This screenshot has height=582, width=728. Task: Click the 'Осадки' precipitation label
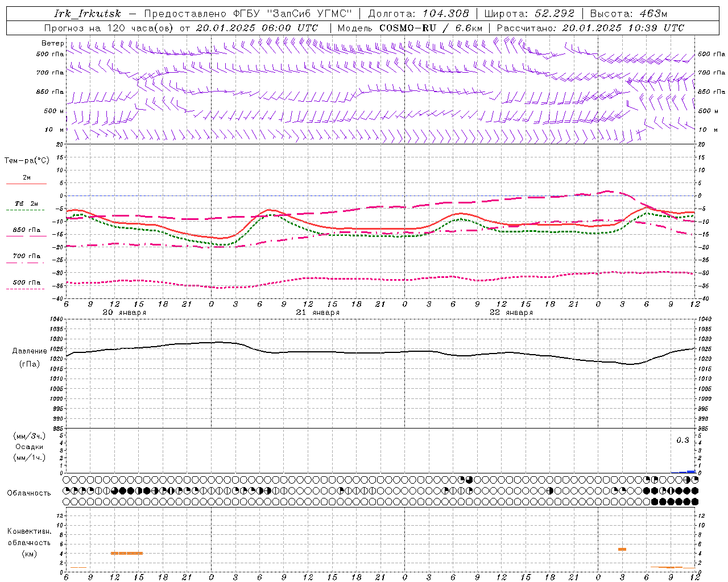point(29,447)
